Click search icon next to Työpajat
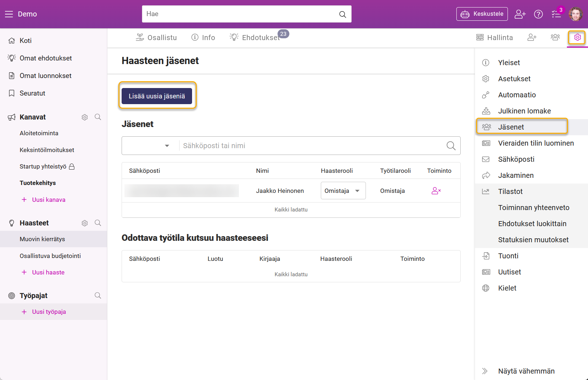The image size is (588, 380). pyautogui.click(x=98, y=296)
